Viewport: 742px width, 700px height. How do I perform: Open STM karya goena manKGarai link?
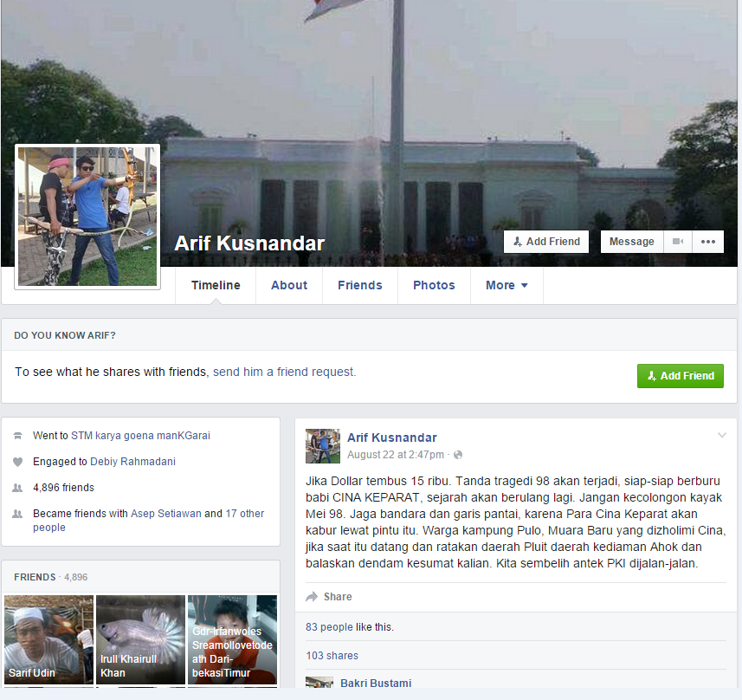tap(140, 435)
